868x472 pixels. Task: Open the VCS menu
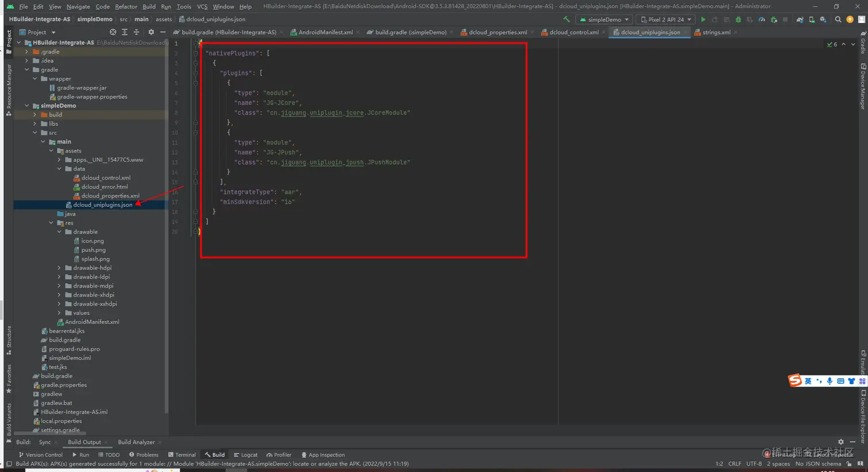coord(202,6)
